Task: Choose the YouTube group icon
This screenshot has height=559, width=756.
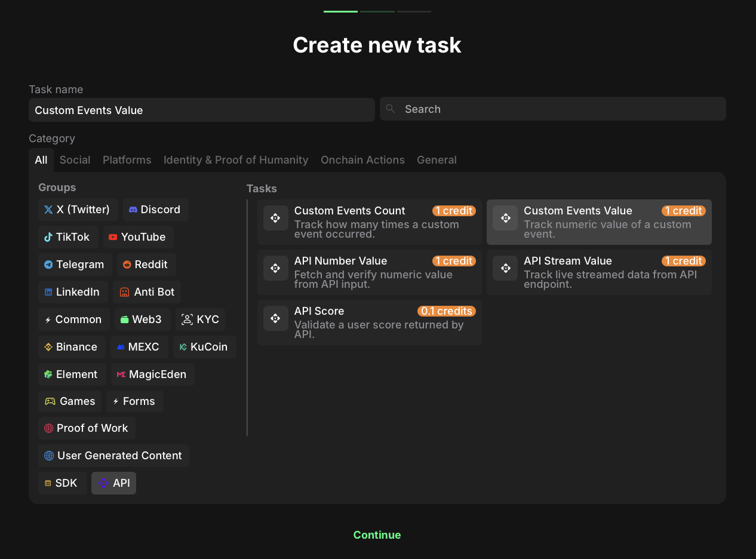Action: pos(113,237)
